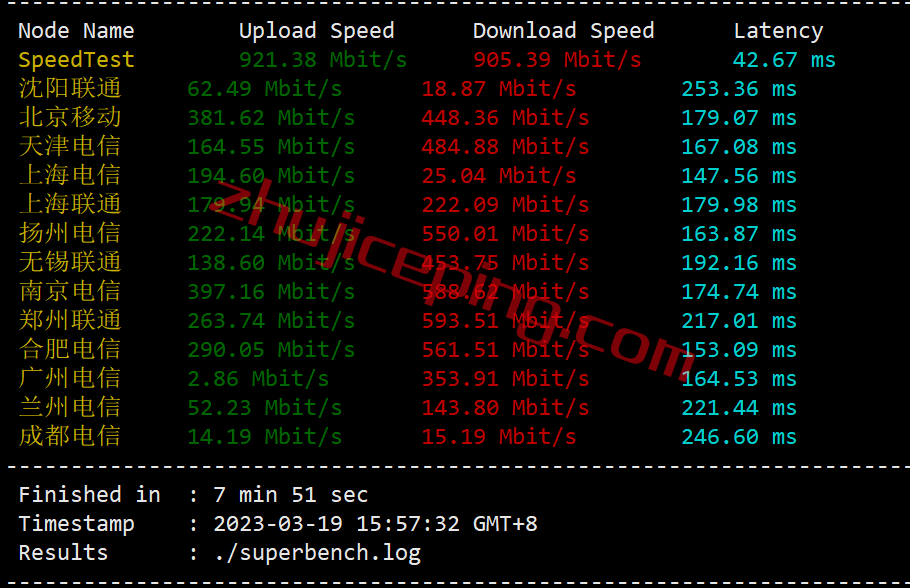Viewport: 910px width, 588px height.
Task: Select the SpeedTest node name
Action: 76,60
